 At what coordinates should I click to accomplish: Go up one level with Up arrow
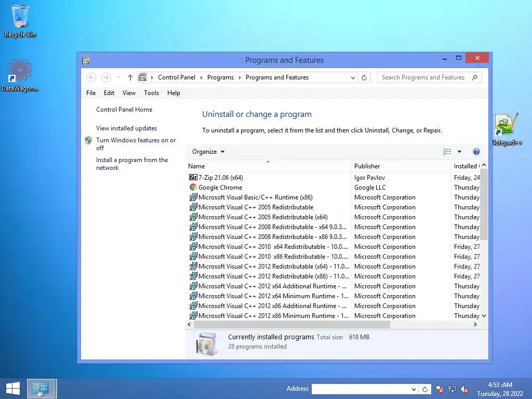(130, 77)
